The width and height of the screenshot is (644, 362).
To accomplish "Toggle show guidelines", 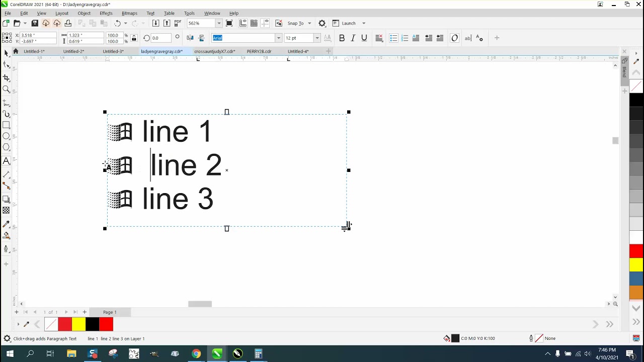I will pyautogui.click(x=265, y=23).
